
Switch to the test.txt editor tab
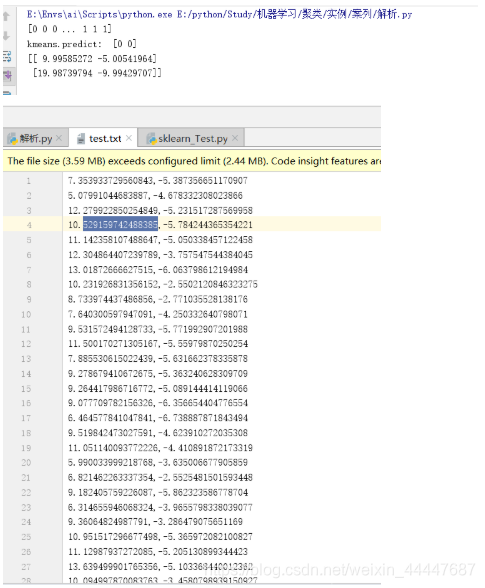pos(105,138)
